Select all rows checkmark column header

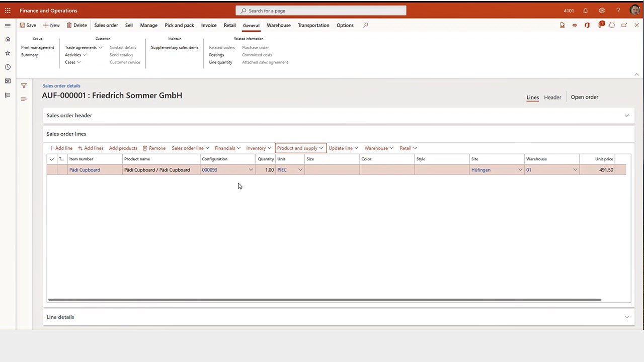pos(52,159)
